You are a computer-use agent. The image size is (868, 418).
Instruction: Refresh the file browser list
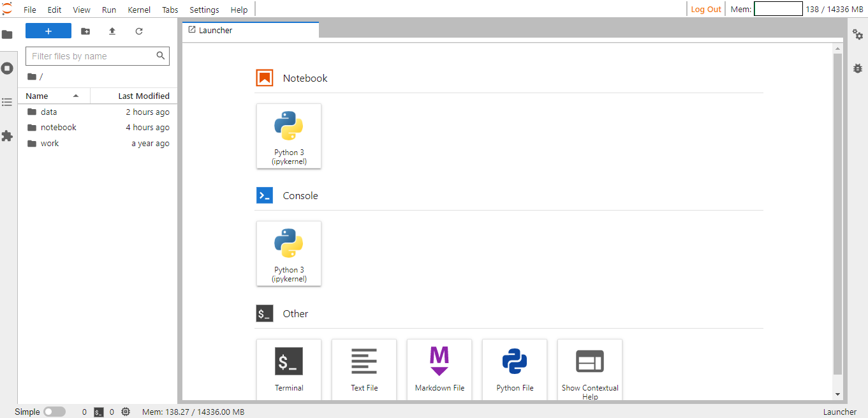point(139,30)
